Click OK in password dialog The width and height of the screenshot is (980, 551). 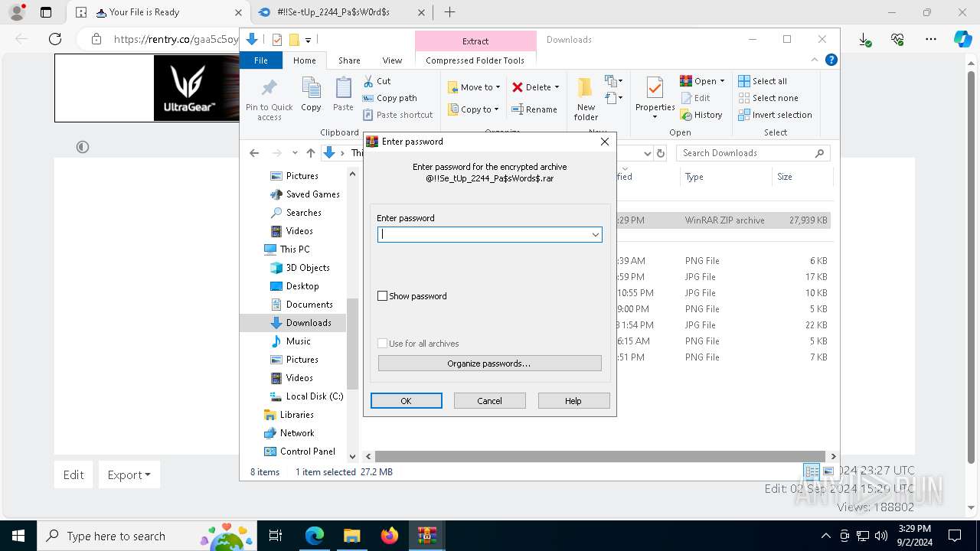pos(406,401)
